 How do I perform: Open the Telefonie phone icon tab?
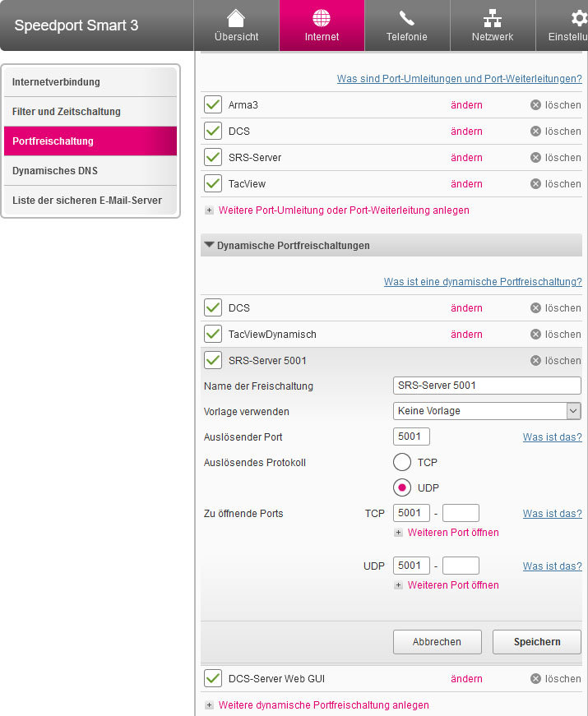pyautogui.click(x=407, y=25)
